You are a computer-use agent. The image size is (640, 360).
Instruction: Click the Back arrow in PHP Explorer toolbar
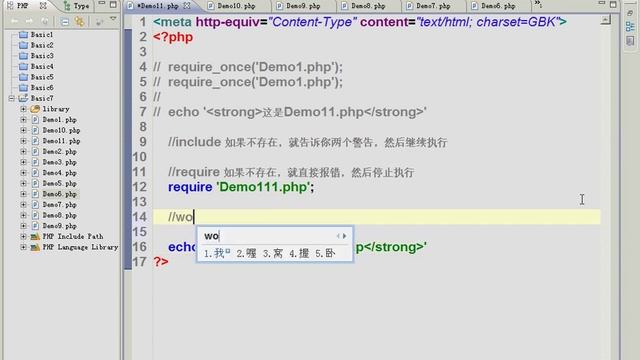[x=15, y=21]
